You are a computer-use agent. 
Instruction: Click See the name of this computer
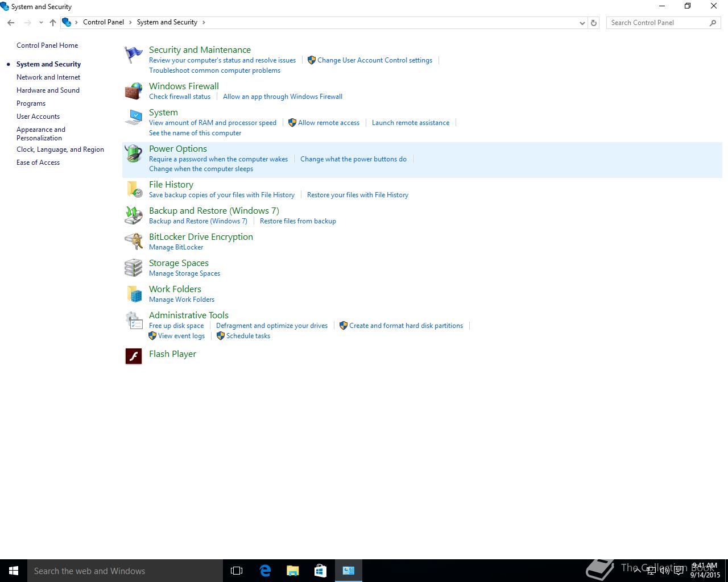coord(195,133)
